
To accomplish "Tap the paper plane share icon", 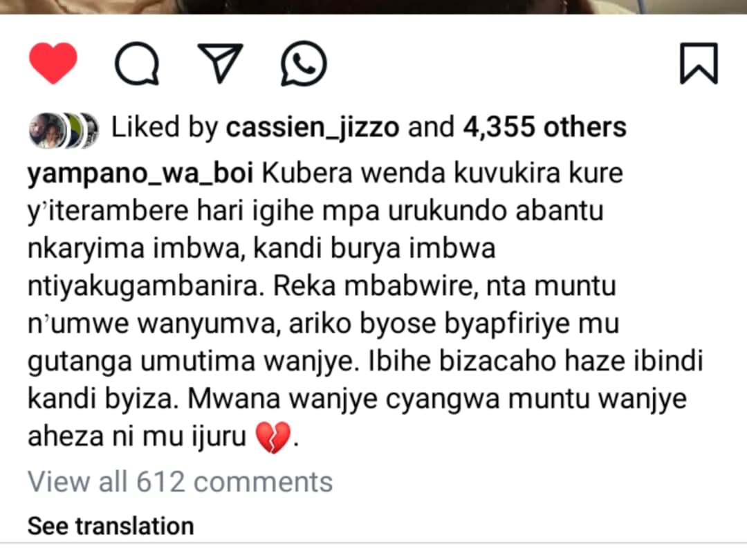I will (x=220, y=63).
